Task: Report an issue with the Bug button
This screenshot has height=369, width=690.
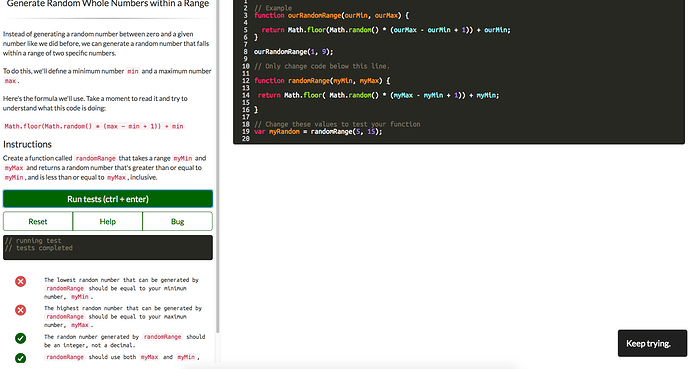Action: [x=177, y=221]
